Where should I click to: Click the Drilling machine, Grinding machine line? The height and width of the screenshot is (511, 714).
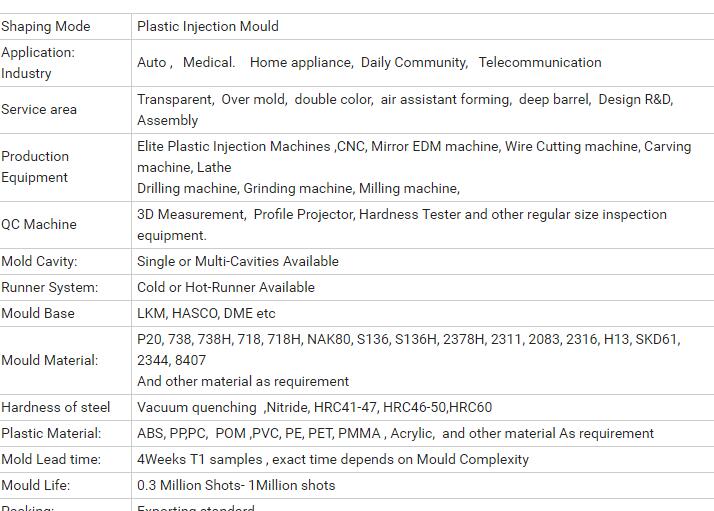coord(298,188)
